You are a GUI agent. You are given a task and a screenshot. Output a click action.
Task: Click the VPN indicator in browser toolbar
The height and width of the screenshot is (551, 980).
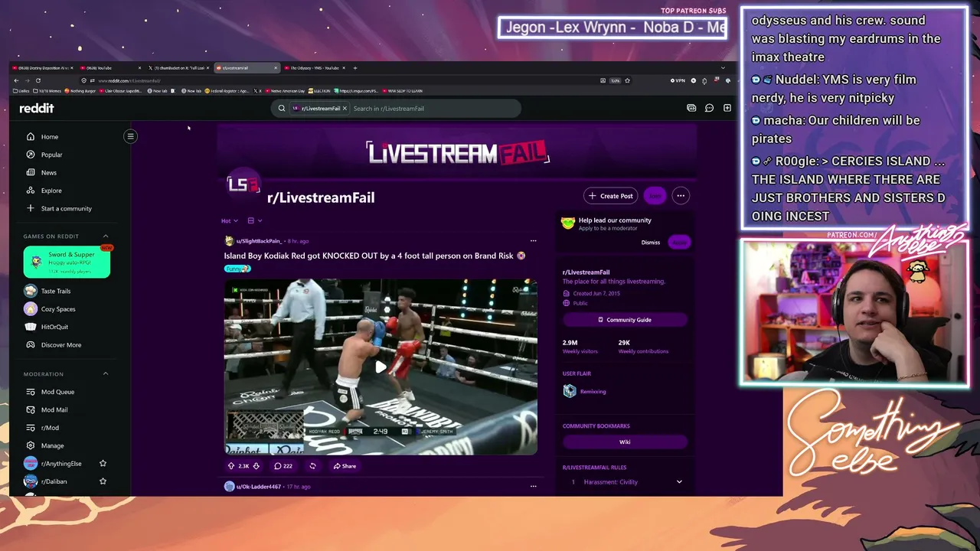click(678, 80)
